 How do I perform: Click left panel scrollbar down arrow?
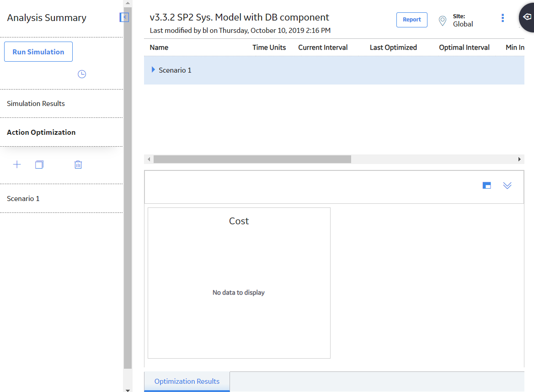point(128,390)
